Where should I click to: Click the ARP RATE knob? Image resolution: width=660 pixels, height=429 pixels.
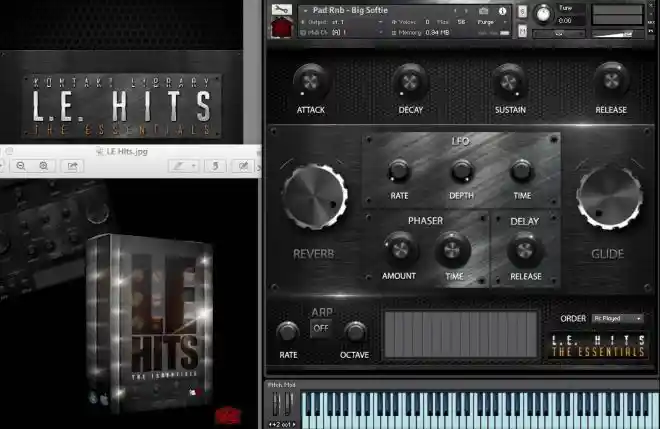click(288, 331)
